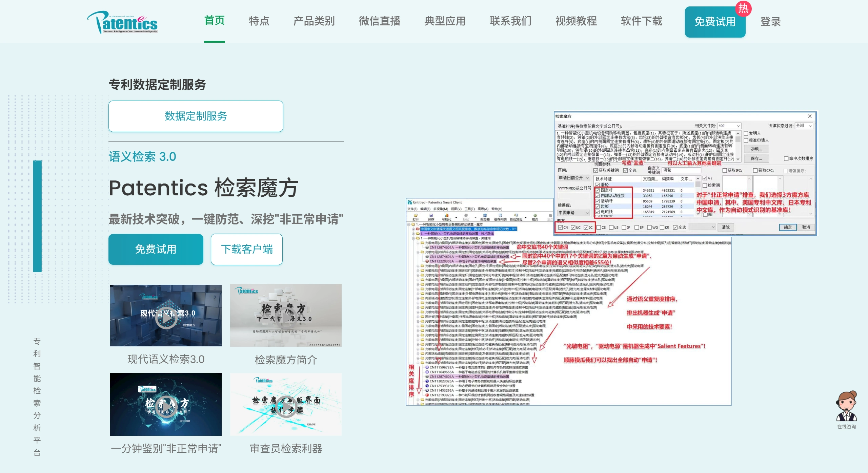Enable 命中次数排序 checkbox
The height and width of the screenshot is (473, 868).
tap(786, 158)
